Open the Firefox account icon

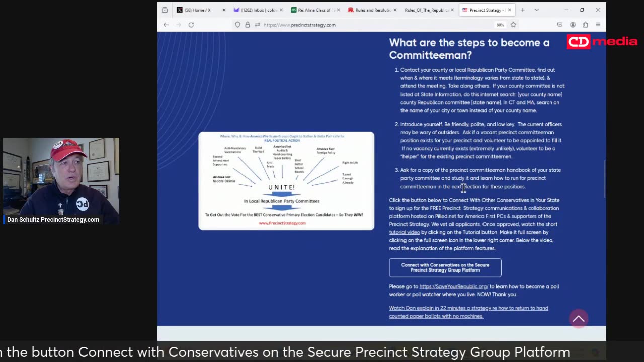click(x=573, y=25)
